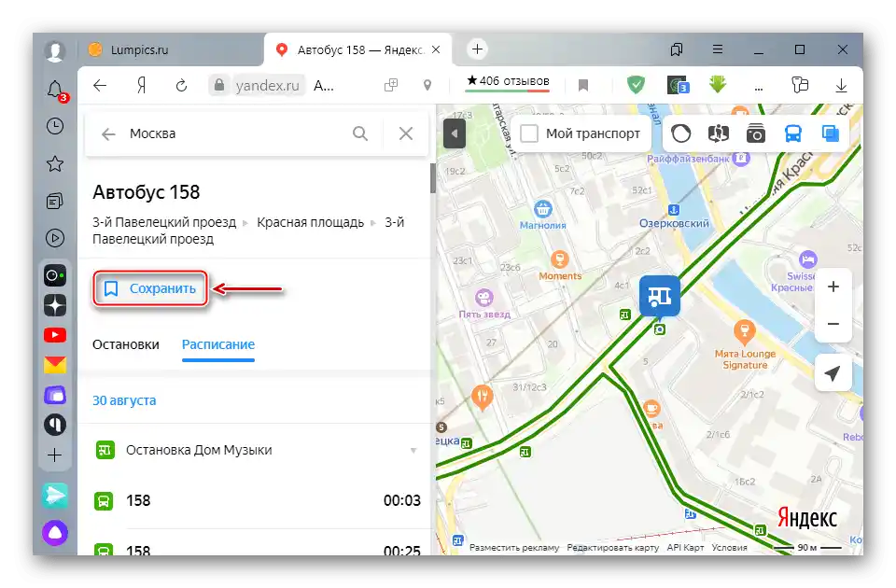Click the Москва search field
The image size is (896, 588).
(x=234, y=133)
